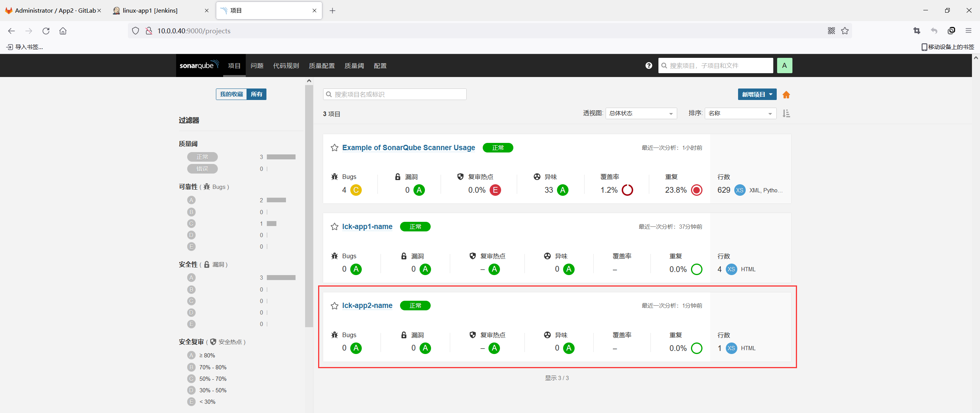The height and width of the screenshot is (413, 980).
Task: Favorite the lck-app2-name project star
Action: tap(335, 306)
